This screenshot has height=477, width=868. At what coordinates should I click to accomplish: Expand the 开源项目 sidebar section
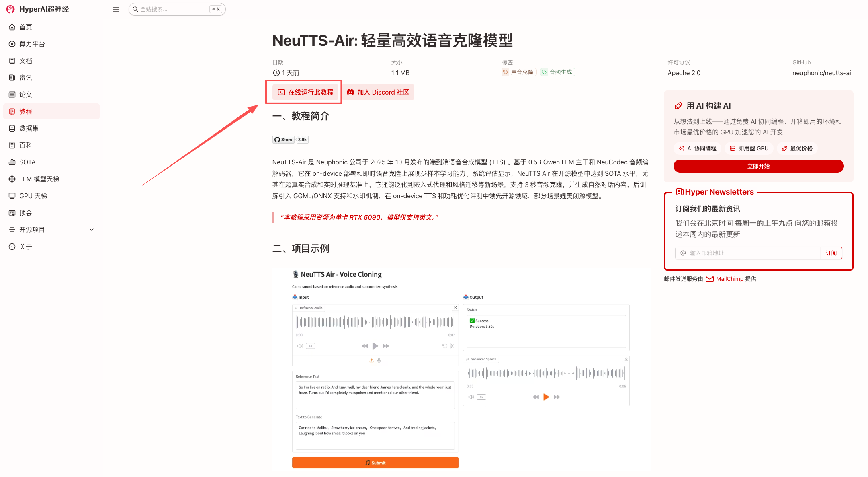pyautogui.click(x=92, y=230)
